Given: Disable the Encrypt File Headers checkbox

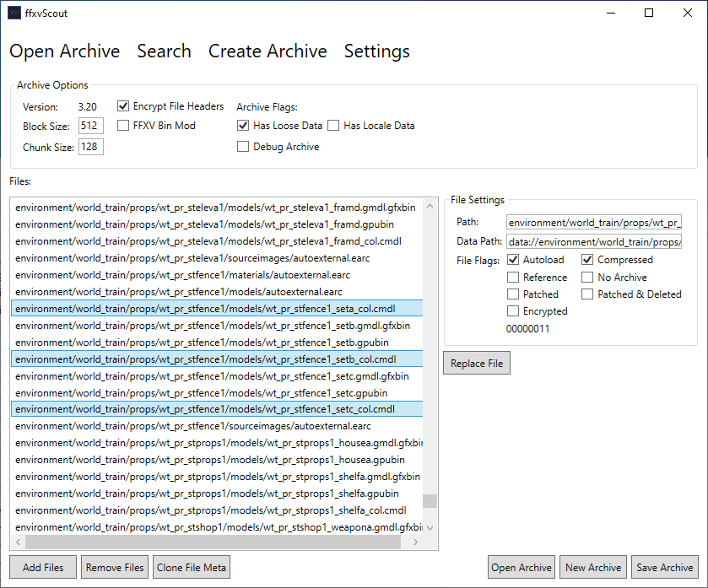Looking at the screenshot, I should (x=124, y=106).
